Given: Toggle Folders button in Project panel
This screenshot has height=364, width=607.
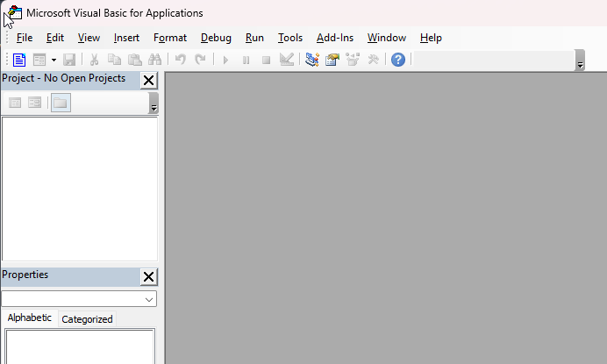Looking at the screenshot, I should 61,103.
